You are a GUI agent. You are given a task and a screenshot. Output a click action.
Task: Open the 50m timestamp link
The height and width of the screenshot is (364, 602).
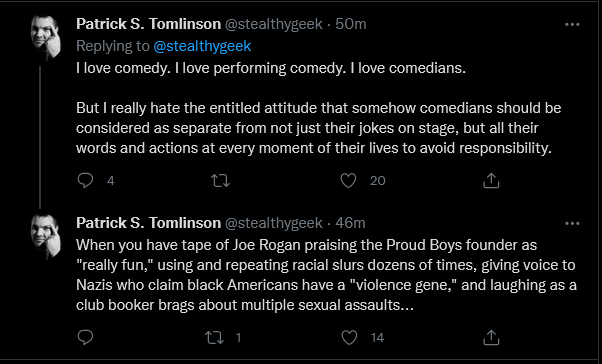(x=351, y=24)
